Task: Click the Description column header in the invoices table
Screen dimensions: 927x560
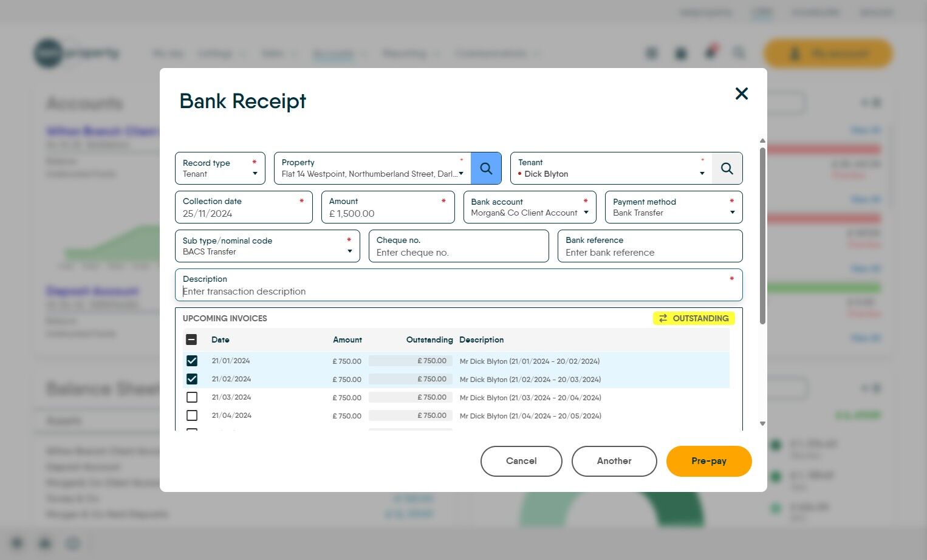Action: click(482, 340)
